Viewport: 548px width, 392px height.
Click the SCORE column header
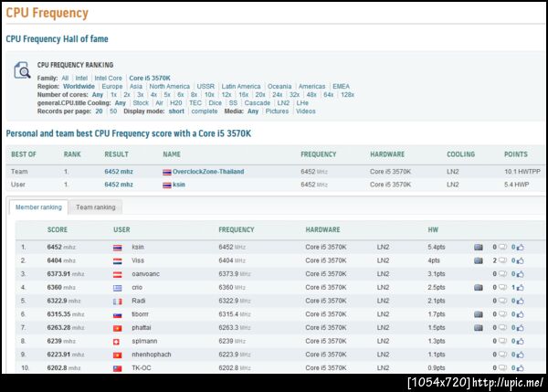pos(58,229)
